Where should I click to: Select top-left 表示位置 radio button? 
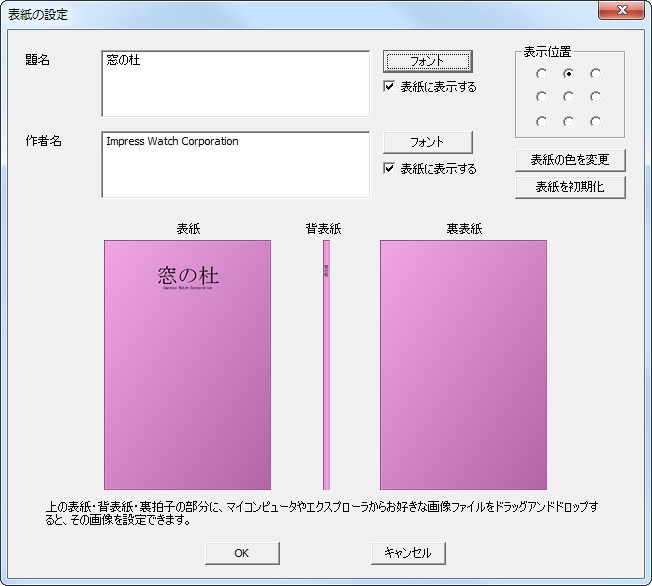coord(541,74)
